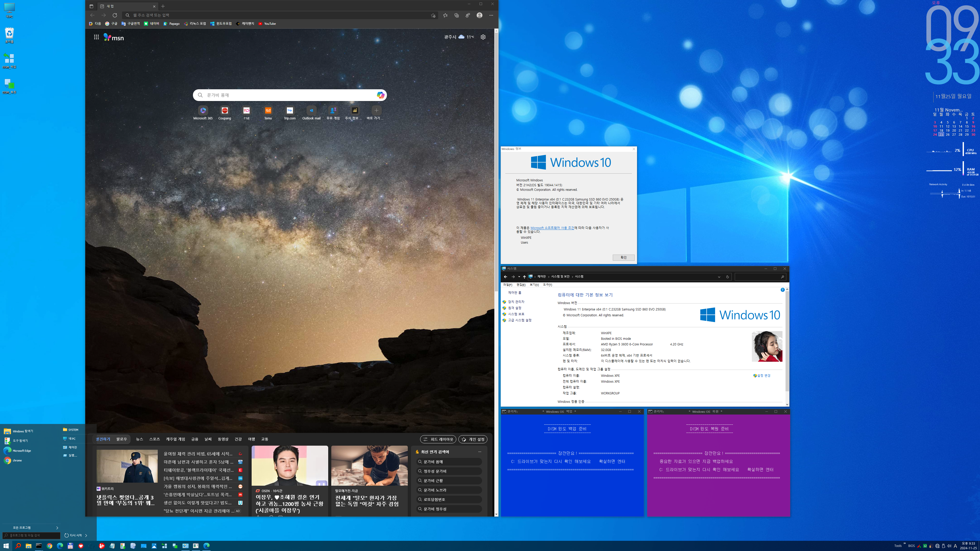This screenshot has width=980, height=551.
Task: Open Coupang quick link tile
Action: point(225,113)
